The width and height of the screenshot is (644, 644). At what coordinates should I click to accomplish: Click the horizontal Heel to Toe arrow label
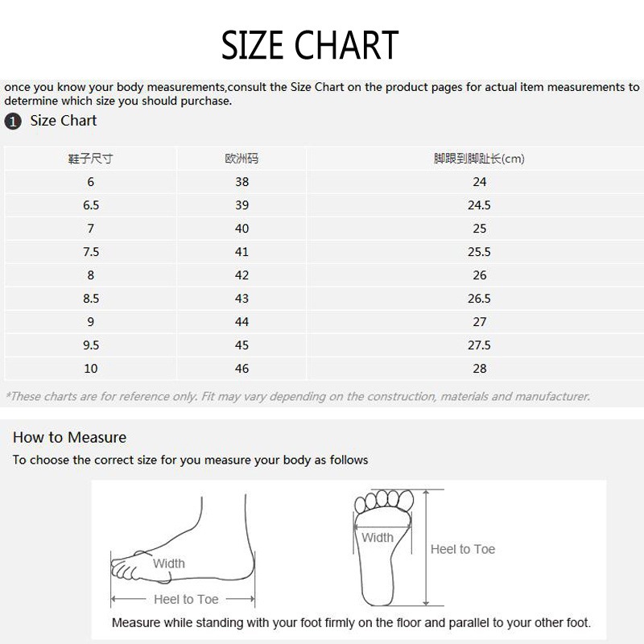186,599
